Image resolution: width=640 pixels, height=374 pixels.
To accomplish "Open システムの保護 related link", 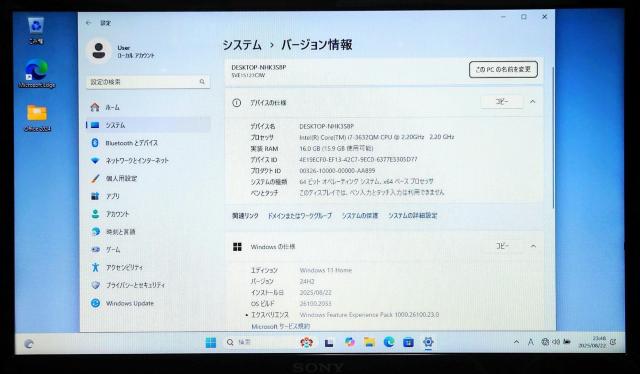I will (x=360, y=216).
